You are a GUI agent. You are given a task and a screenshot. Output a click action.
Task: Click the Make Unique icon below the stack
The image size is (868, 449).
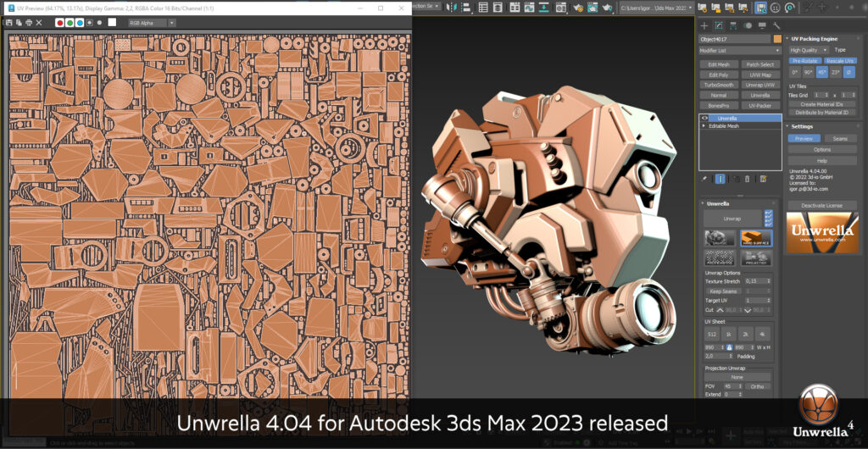(x=737, y=179)
